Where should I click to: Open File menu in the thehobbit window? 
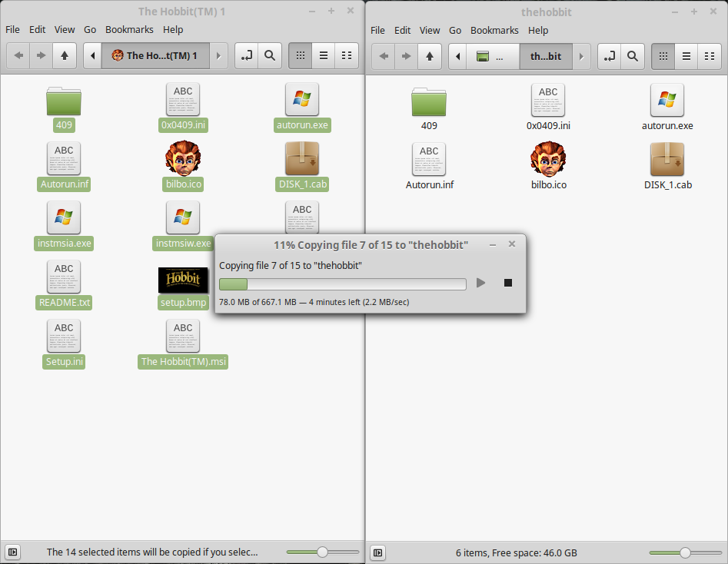[x=377, y=30]
